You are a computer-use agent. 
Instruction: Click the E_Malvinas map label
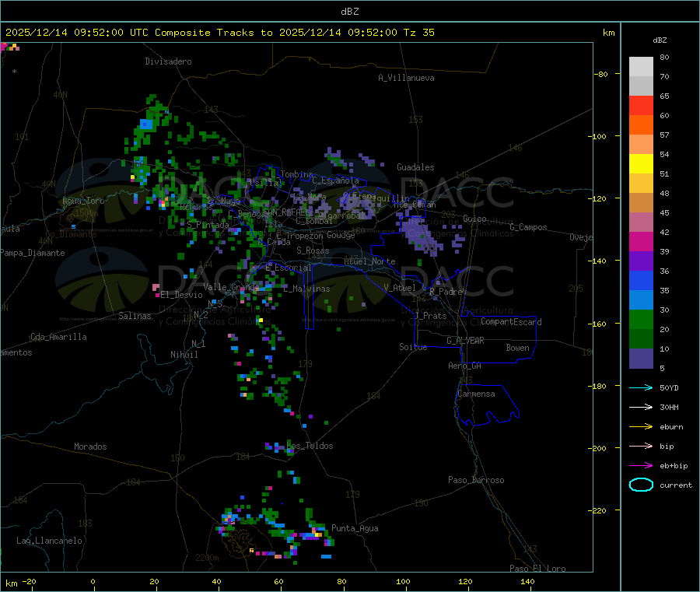tap(306, 289)
